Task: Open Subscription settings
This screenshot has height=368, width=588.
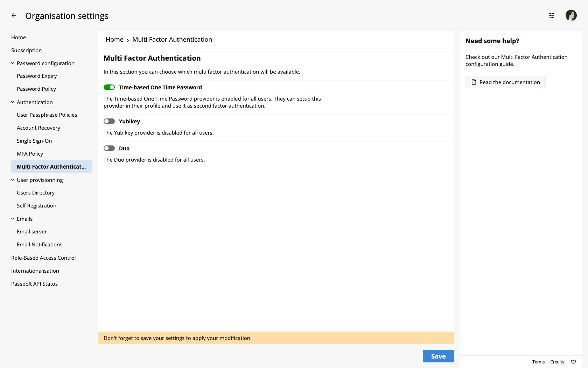Action: [26, 50]
